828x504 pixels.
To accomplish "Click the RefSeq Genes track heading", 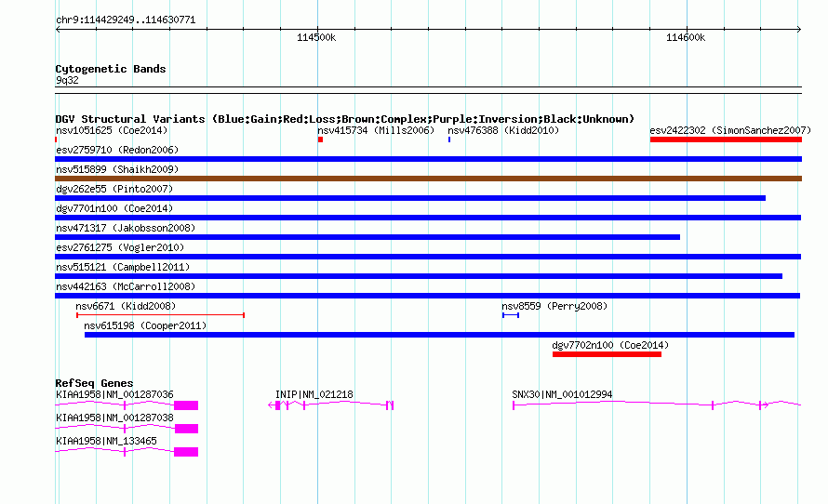I will (94, 383).
